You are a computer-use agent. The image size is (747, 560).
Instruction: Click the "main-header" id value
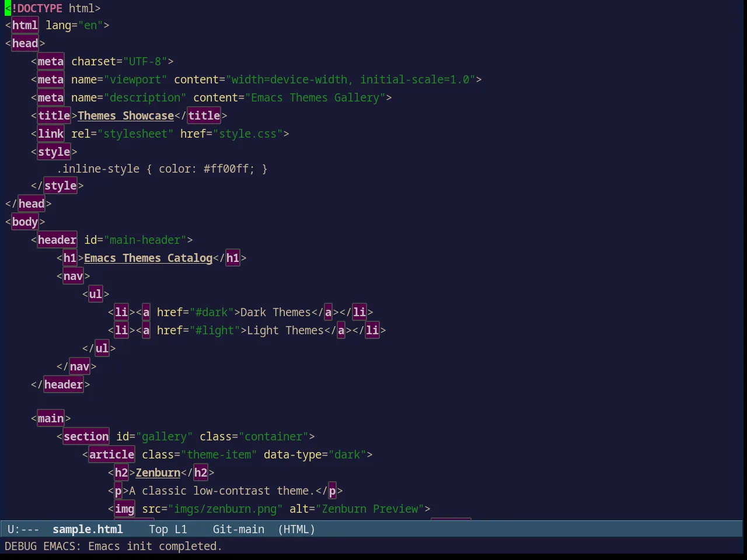pos(145,240)
